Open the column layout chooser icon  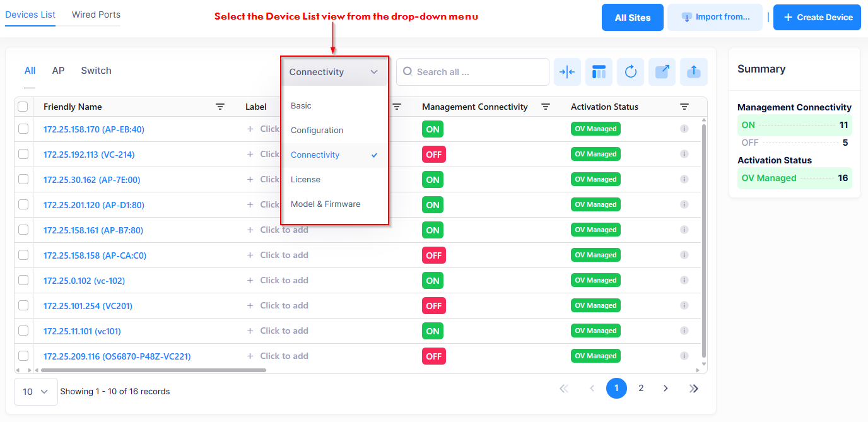pyautogui.click(x=599, y=72)
